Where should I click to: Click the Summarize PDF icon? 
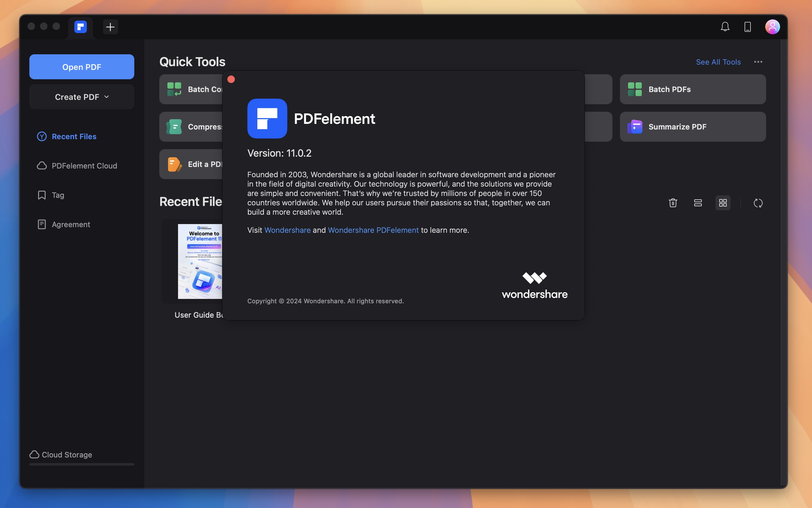coord(635,127)
